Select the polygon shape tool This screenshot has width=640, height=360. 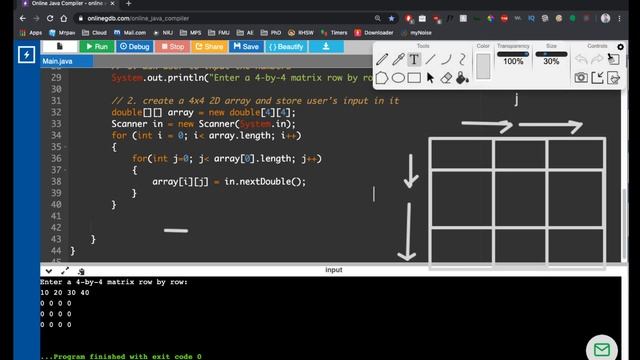tap(382, 78)
